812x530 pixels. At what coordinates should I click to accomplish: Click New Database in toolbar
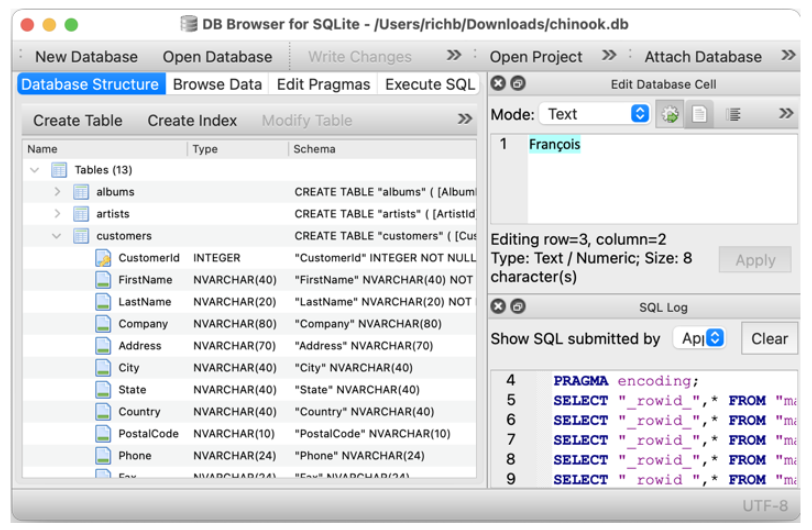86,56
